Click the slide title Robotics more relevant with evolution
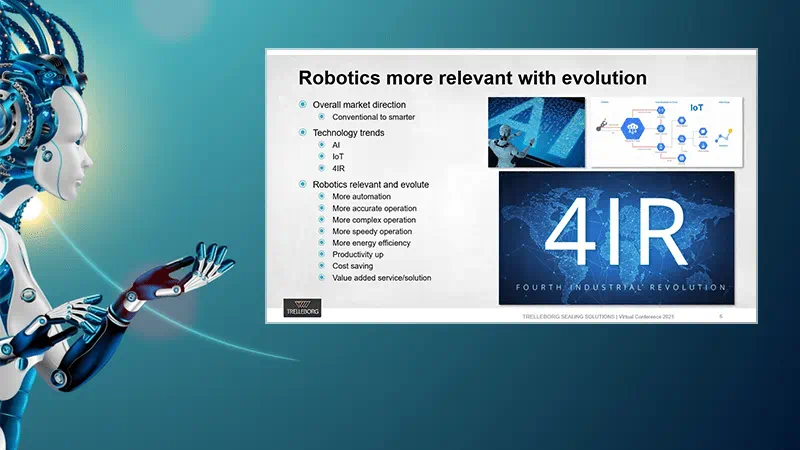This screenshot has width=800, height=450. 473,78
